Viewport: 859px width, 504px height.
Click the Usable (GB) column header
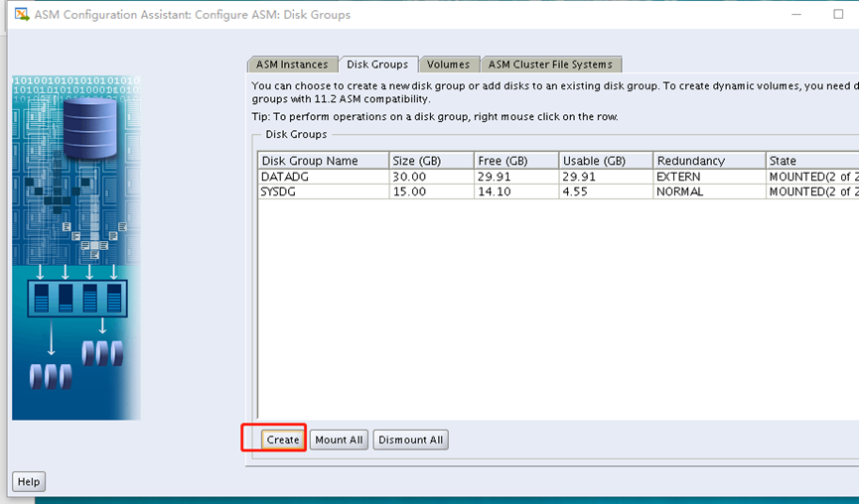[606, 161]
